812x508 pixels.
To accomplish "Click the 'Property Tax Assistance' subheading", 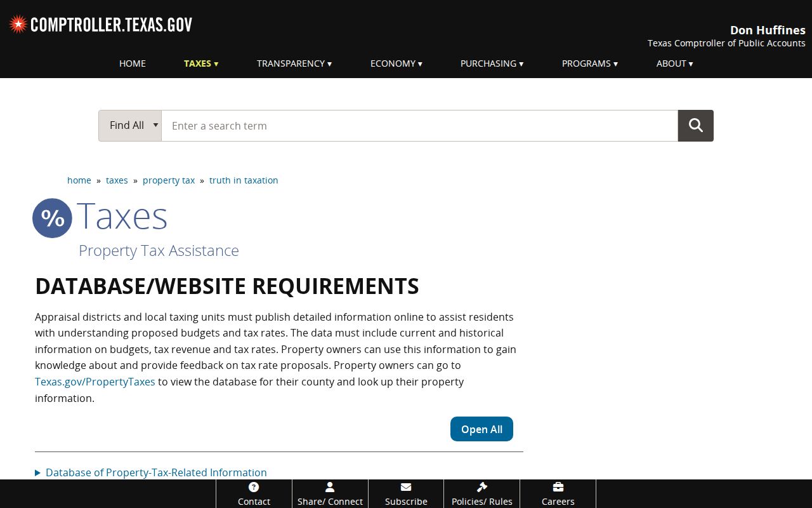I will coord(159,251).
